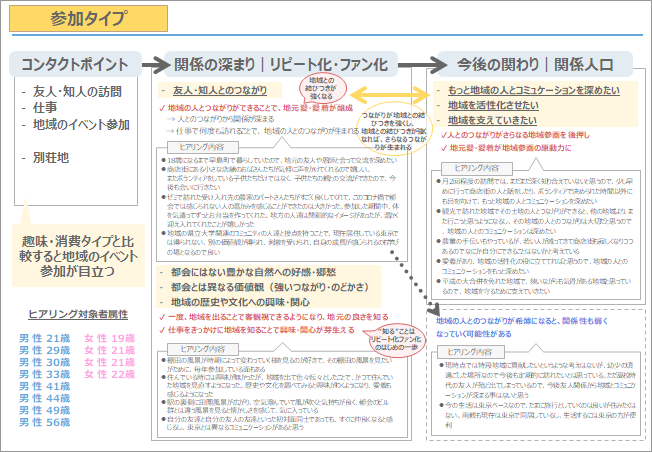Viewport: 652px width, 452px height.
Task: Select the 仕事 list item
Action: coord(45,108)
